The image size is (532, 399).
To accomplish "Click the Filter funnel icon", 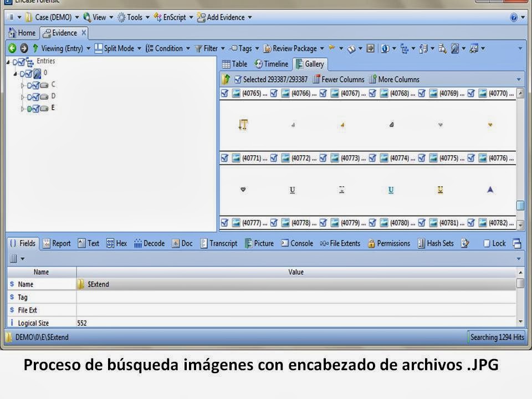I will pyautogui.click(x=198, y=49).
